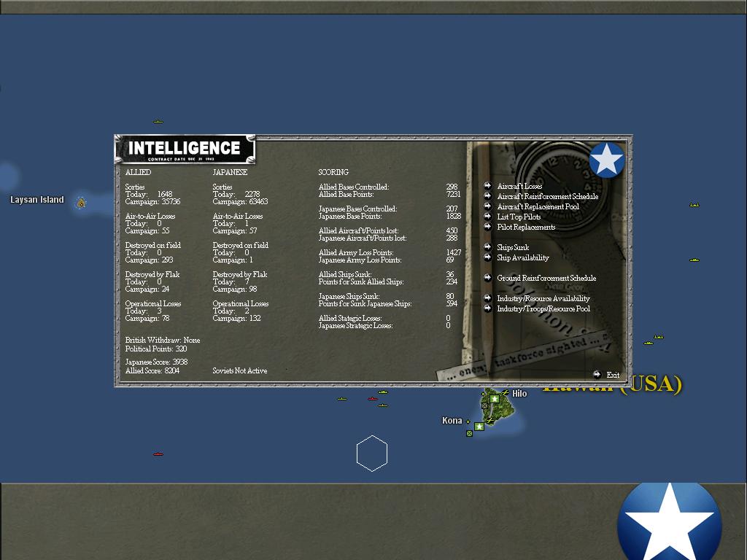Viewport: 747px width, 560px height.
Task: Click the arrow icon beside List Top Pilots
Action: click(x=487, y=217)
